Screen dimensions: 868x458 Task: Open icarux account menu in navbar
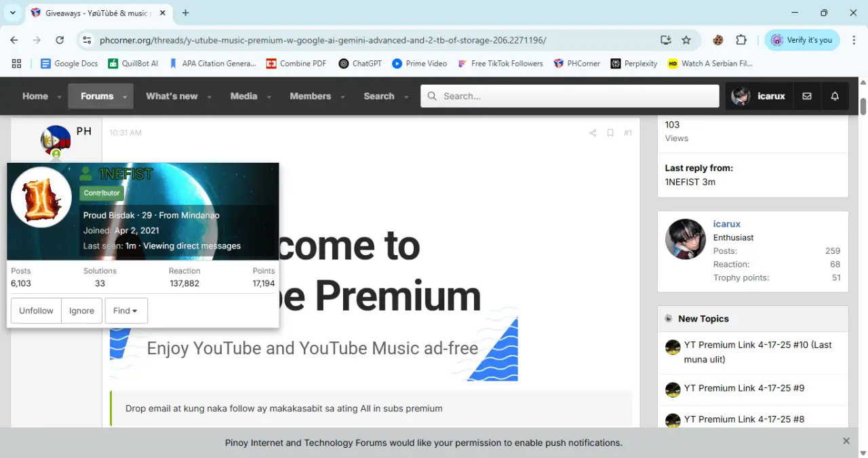(758, 96)
